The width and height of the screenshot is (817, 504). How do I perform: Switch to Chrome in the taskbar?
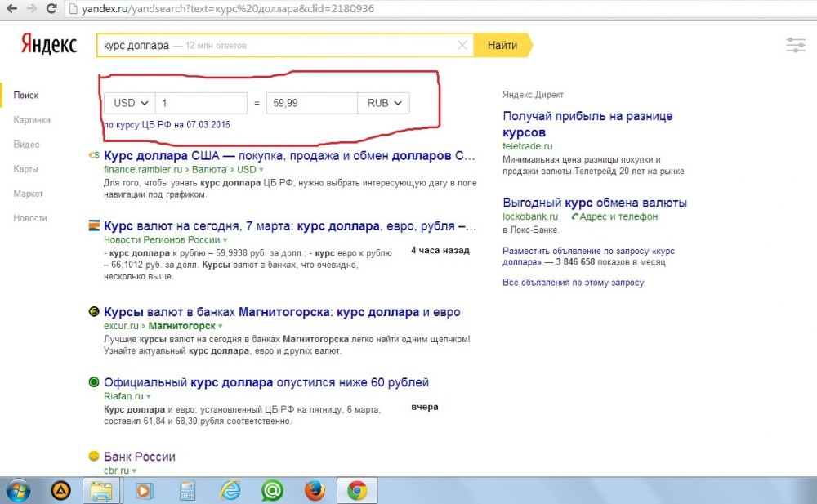(357, 490)
